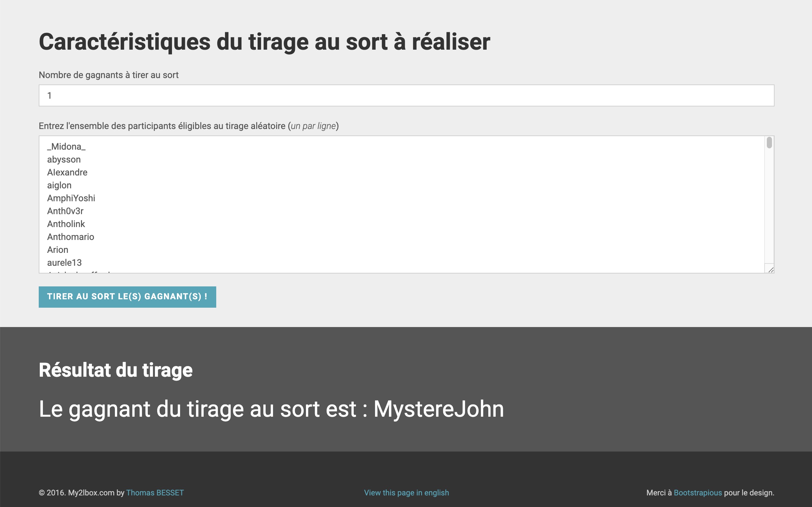Place cursor on the 'abysson' line
The height and width of the screenshot is (507, 812).
[x=64, y=160]
